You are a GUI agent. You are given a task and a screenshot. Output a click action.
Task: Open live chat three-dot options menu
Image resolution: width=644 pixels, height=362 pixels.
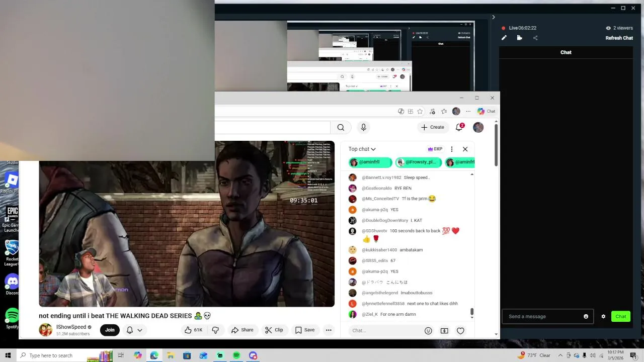tap(451, 149)
